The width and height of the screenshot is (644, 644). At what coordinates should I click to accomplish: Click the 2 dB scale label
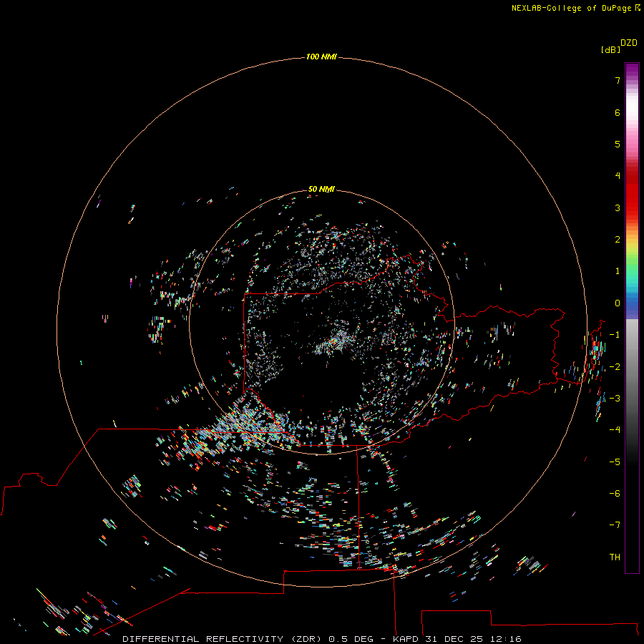coord(618,240)
